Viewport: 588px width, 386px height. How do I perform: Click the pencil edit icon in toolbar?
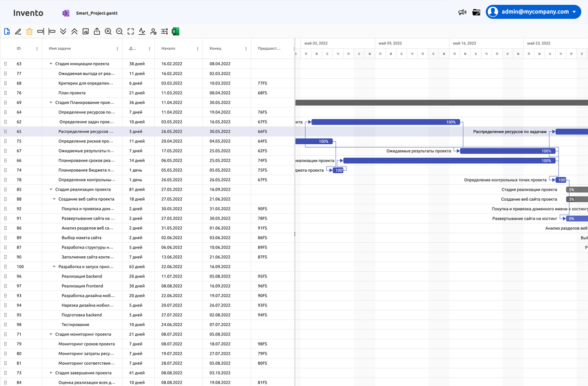pos(18,31)
